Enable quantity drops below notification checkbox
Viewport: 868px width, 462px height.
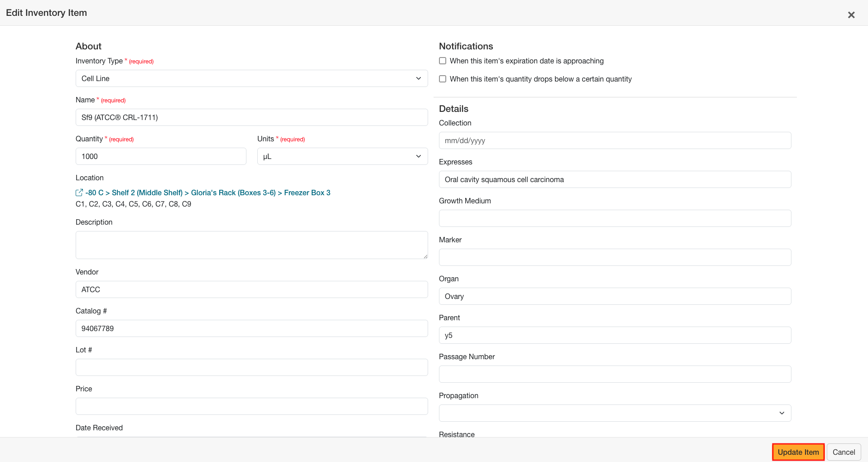(443, 79)
